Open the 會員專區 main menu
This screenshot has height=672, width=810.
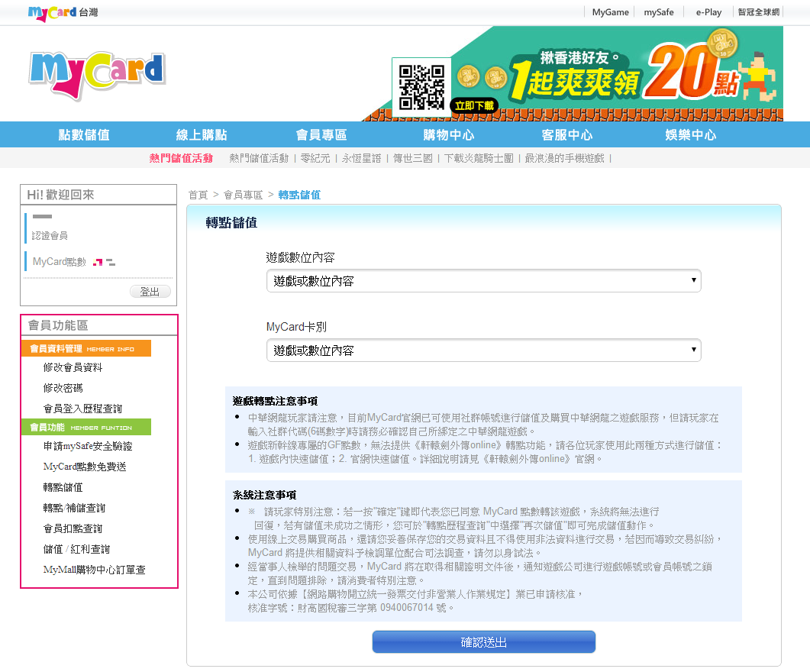321,135
